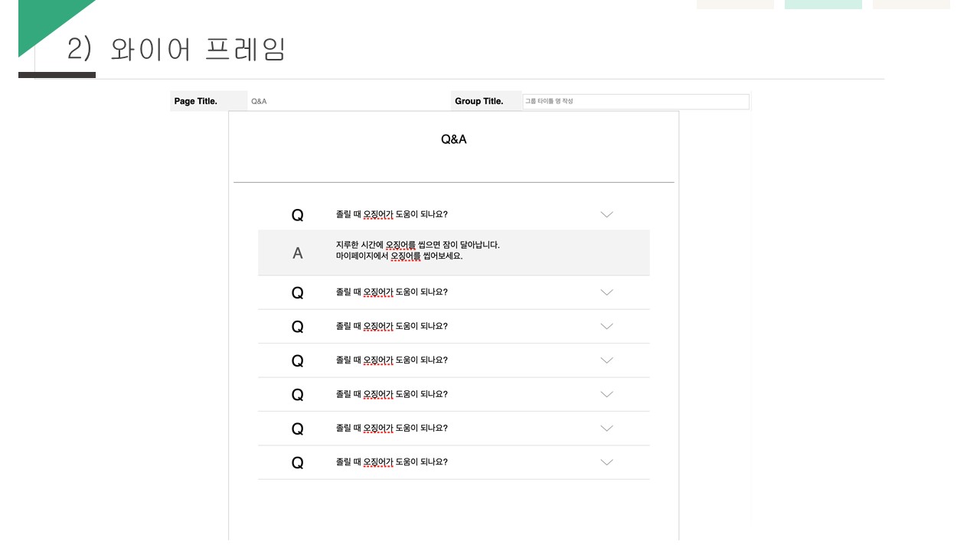Collapse the first question's chevron arrow

pos(606,215)
